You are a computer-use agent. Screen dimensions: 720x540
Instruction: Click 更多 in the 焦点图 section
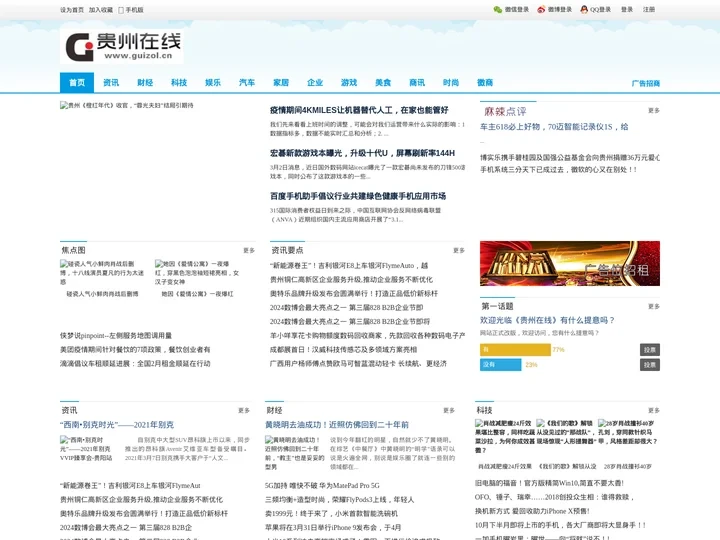[249, 250]
